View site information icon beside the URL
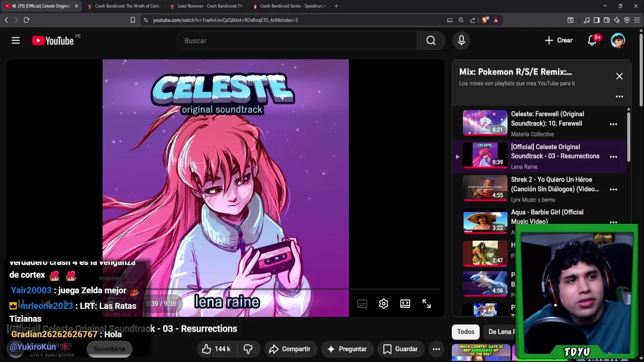Screen dimensions: 644x362 (x=145, y=20)
